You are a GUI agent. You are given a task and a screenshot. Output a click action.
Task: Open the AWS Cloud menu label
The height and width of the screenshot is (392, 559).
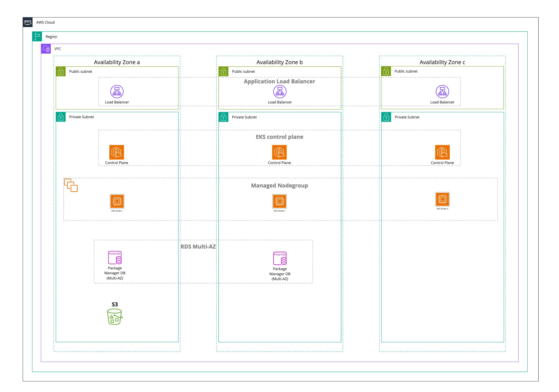[46, 21]
